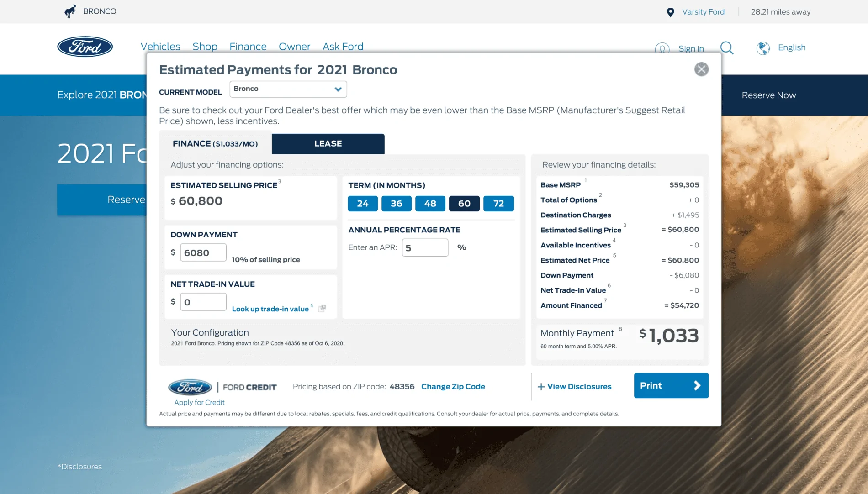This screenshot has width=868, height=494.
Task: Click the $1,033 monthly payment amount
Action: pyautogui.click(x=669, y=336)
